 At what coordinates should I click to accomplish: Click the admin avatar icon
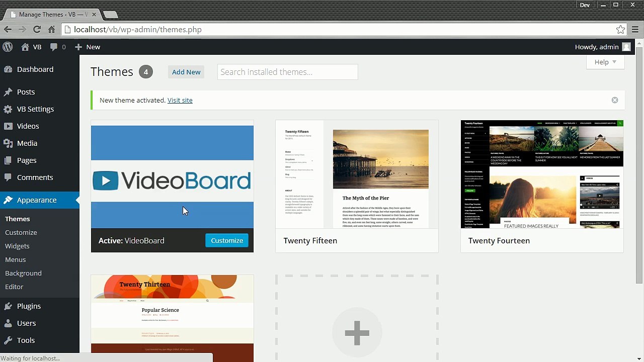626,47
